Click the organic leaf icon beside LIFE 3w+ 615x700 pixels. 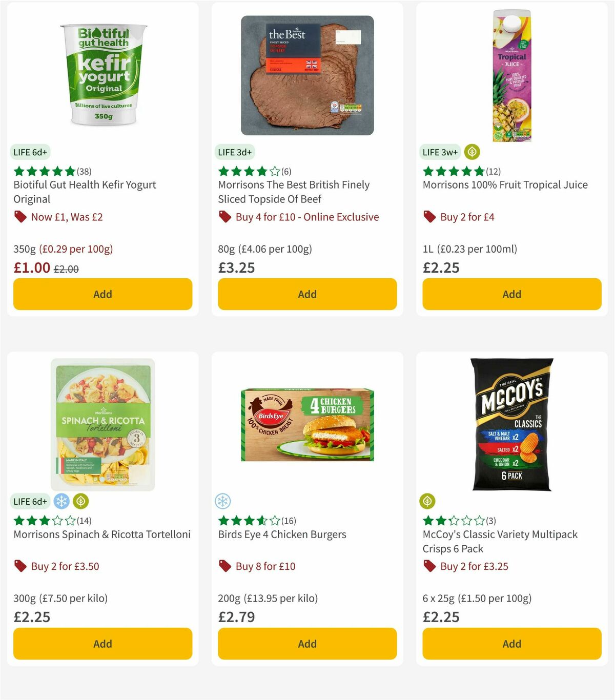click(x=471, y=152)
